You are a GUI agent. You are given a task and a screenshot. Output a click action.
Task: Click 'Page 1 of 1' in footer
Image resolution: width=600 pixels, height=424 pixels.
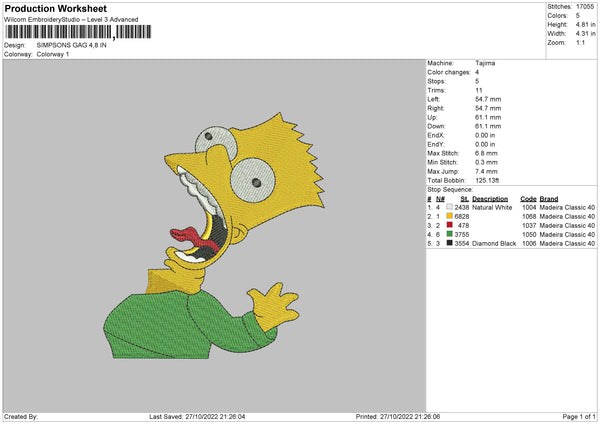click(579, 417)
